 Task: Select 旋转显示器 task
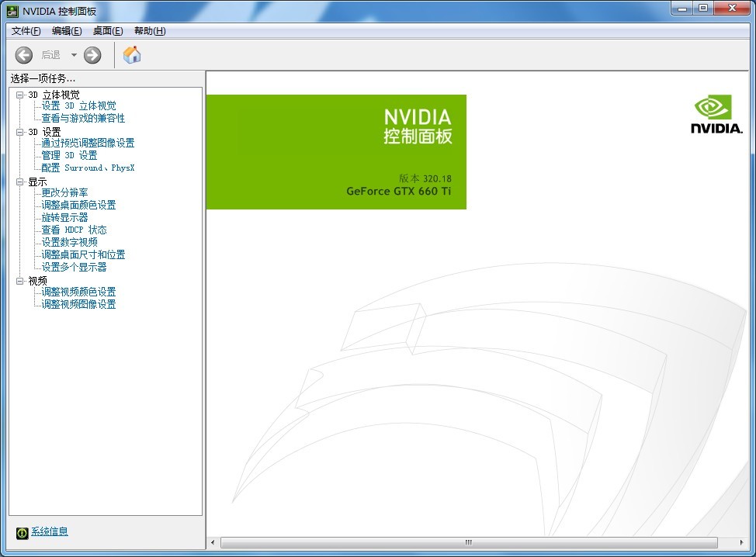click(x=64, y=217)
